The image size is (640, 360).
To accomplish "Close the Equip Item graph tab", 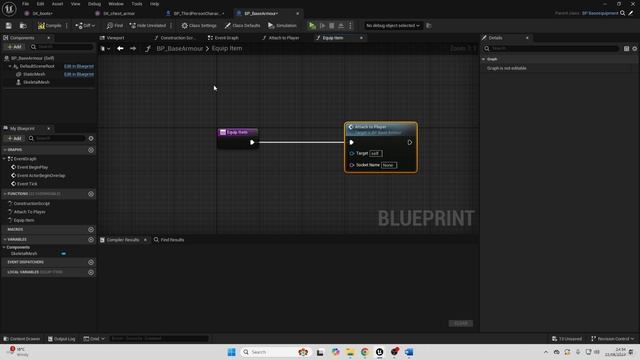I will 361,38.
